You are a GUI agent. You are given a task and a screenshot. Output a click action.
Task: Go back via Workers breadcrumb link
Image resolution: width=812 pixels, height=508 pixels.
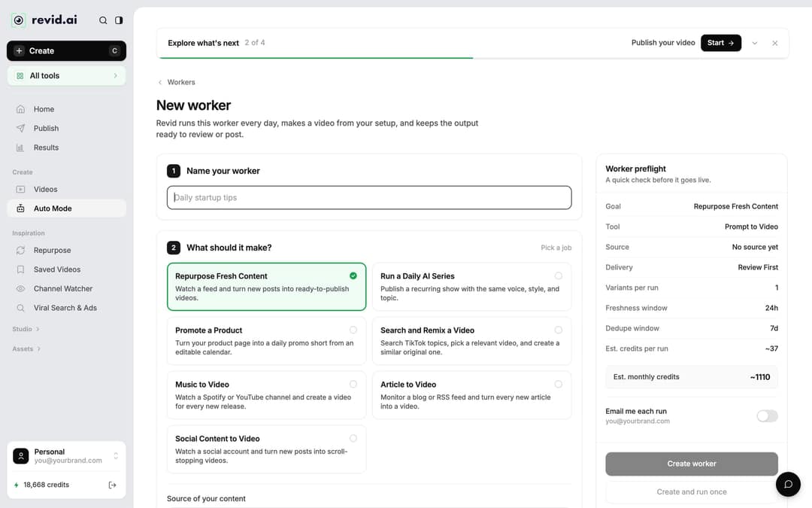point(180,83)
